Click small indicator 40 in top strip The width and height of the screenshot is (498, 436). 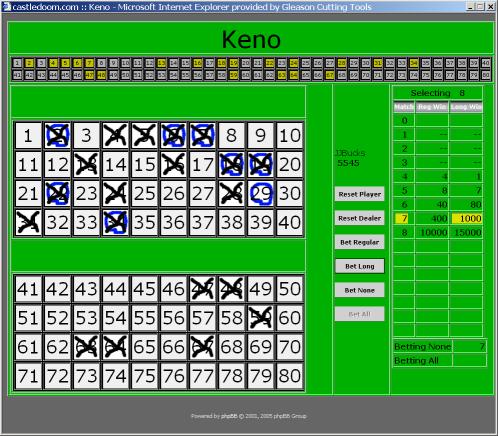coord(486,63)
